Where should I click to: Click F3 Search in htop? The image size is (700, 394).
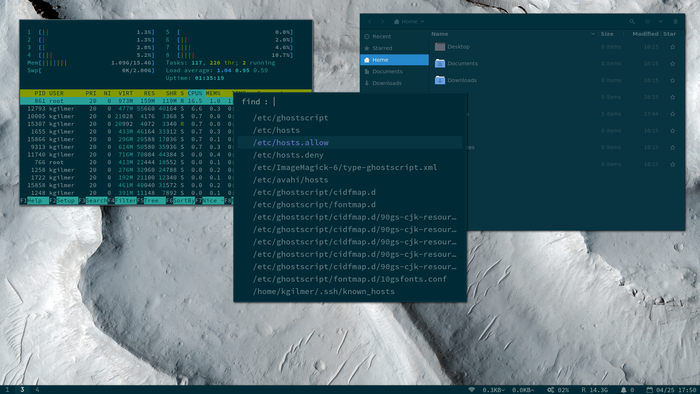pyautogui.click(x=93, y=201)
